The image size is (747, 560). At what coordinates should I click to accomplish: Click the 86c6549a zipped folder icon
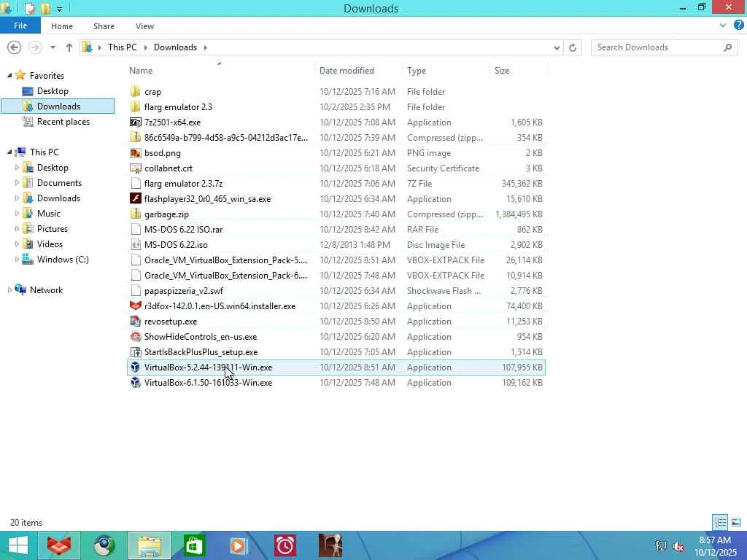(135, 138)
